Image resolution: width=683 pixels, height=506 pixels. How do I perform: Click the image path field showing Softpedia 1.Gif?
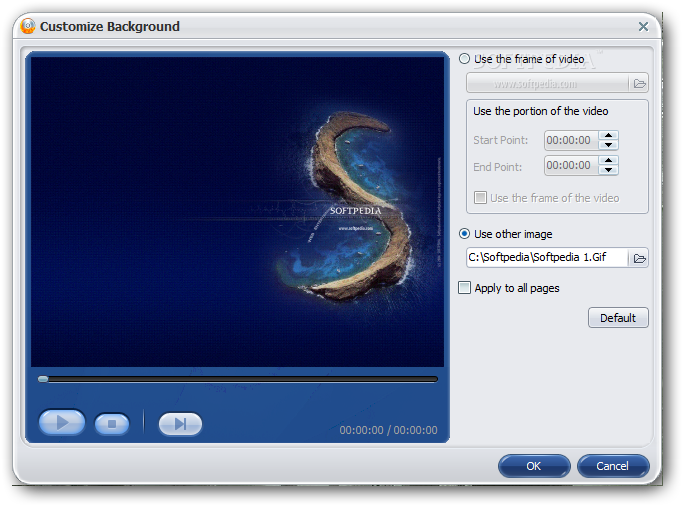[547, 257]
